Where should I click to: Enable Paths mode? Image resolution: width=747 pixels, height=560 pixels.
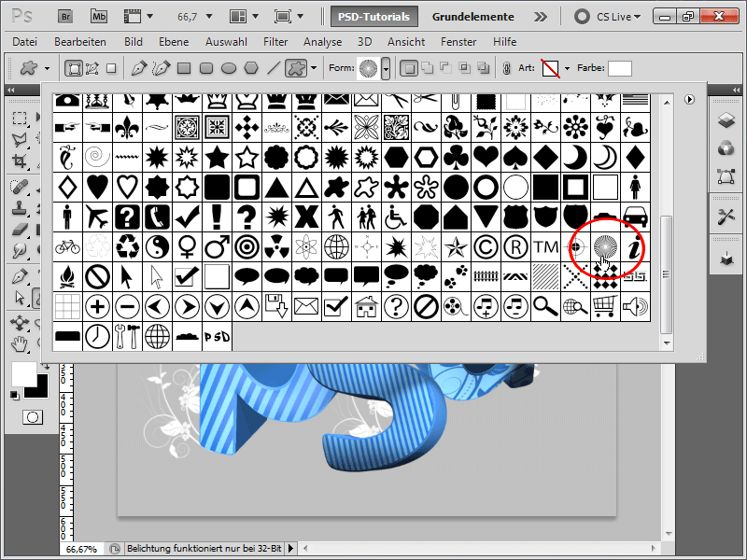pyautogui.click(x=92, y=68)
